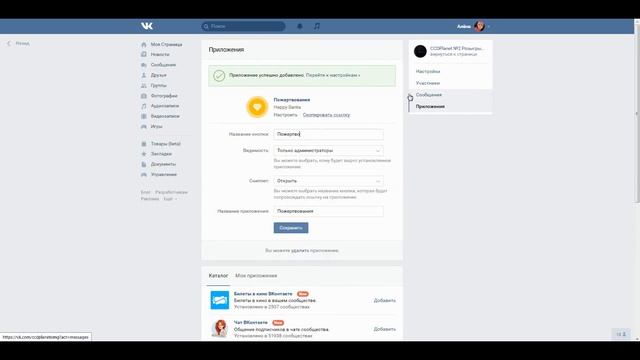Click the Билеты в кино app icon

[x=220, y=300]
